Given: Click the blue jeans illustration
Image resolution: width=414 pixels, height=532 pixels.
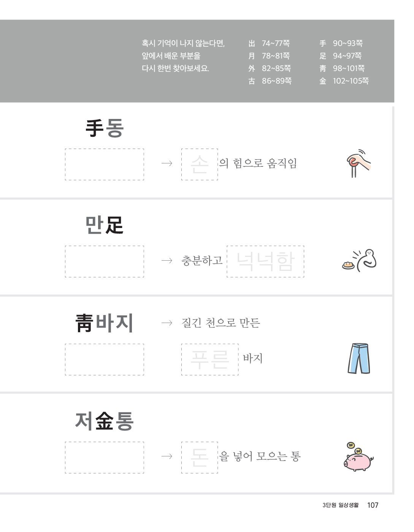Looking at the screenshot, I should point(359,358).
